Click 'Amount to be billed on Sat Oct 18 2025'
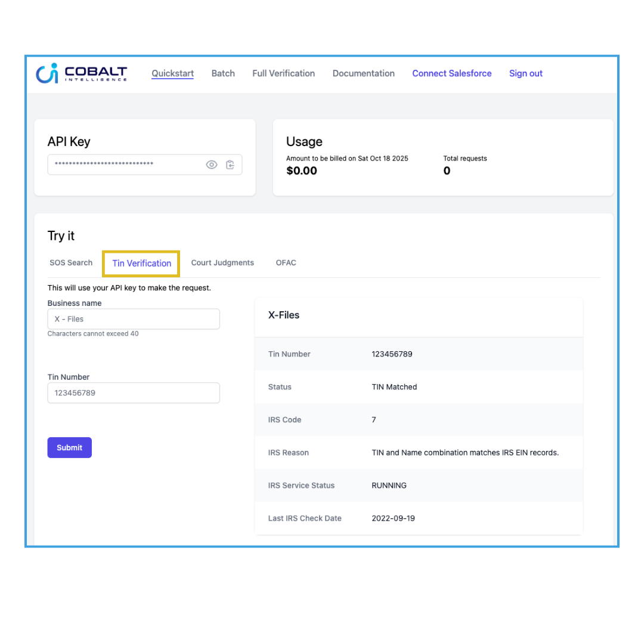 [x=347, y=159]
